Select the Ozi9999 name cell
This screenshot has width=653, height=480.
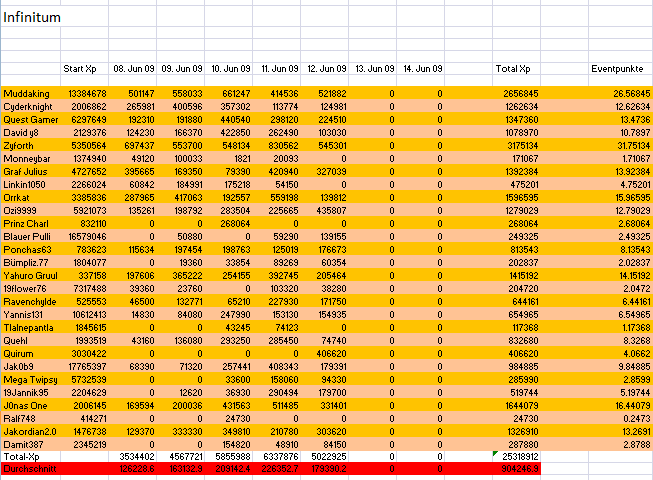point(31,211)
